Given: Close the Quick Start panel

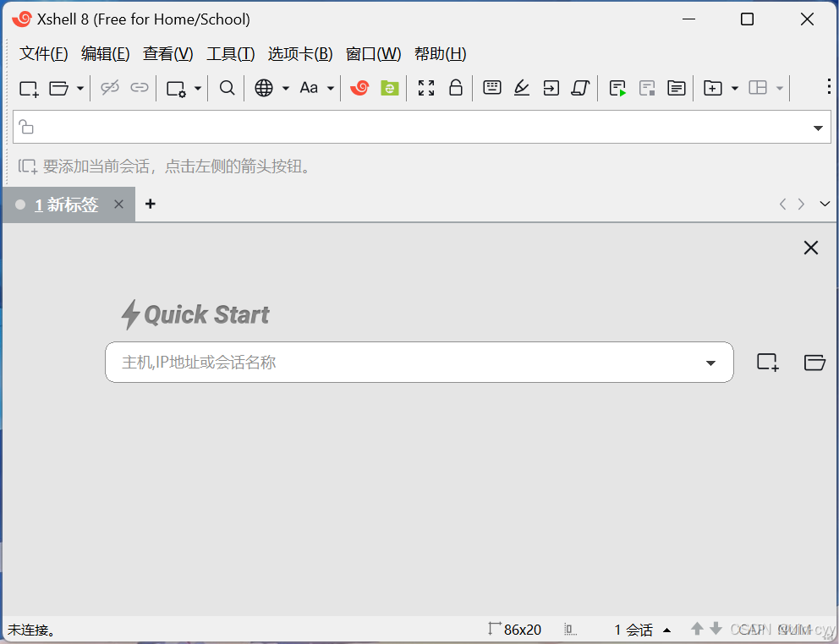Looking at the screenshot, I should [x=810, y=248].
